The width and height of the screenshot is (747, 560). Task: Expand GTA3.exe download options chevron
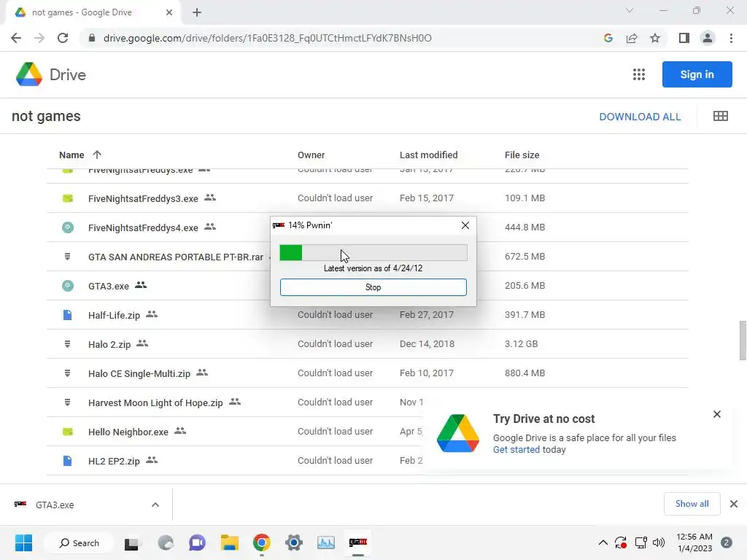point(155,505)
